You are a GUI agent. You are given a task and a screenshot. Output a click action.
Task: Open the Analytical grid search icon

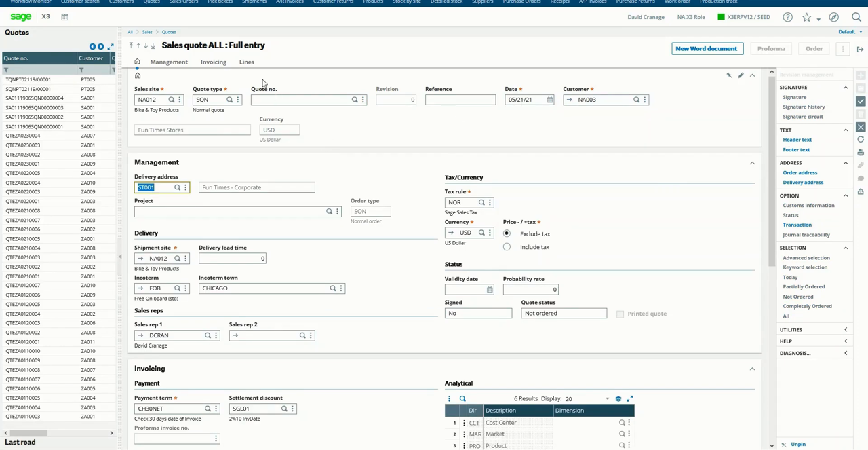click(462, 399)
